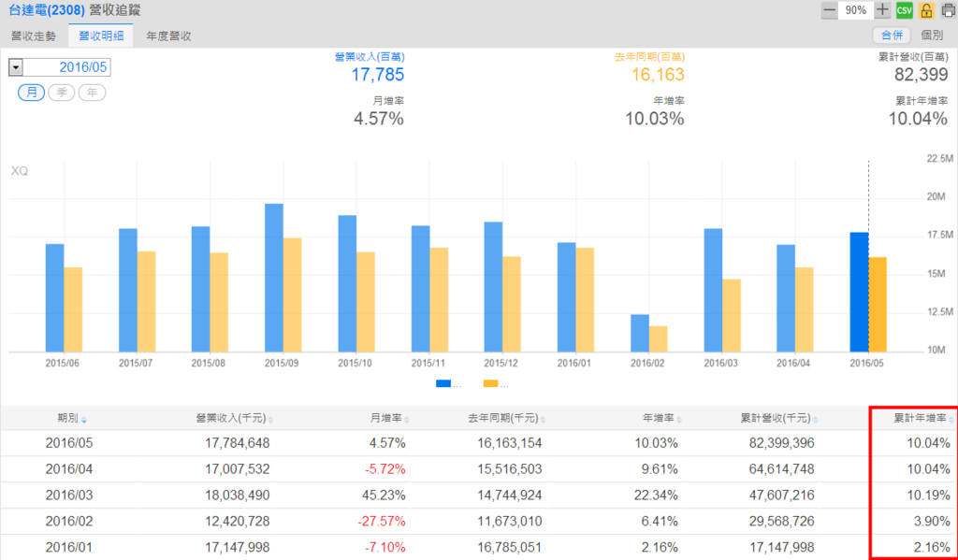958x560 pixels.
Task: Click the yellow padlock icon
Action: 927,10
